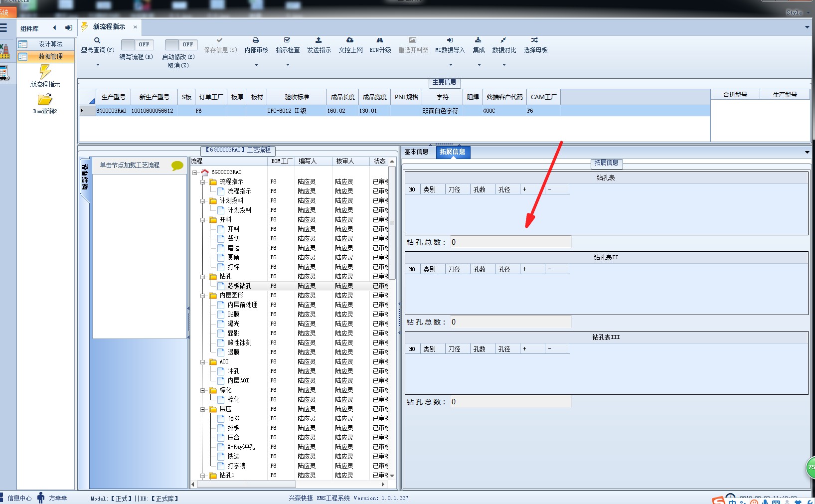Click the 型号查询 search icon
Screen dimensions: 815x504
tap(97, 40)
